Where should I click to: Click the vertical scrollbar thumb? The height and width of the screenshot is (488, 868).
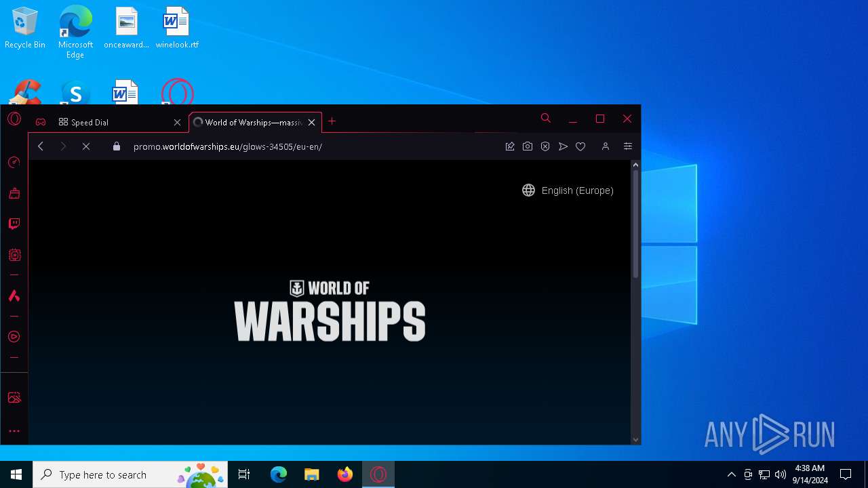click(635, 224)
